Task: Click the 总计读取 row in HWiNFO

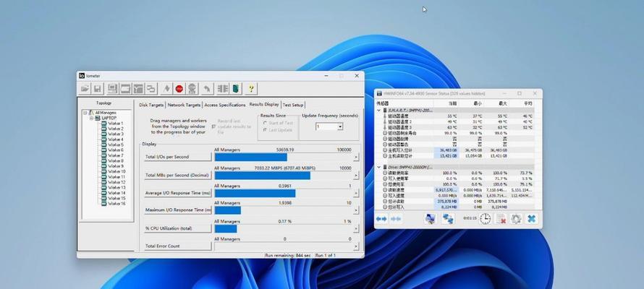Action: tap(455, 202)
